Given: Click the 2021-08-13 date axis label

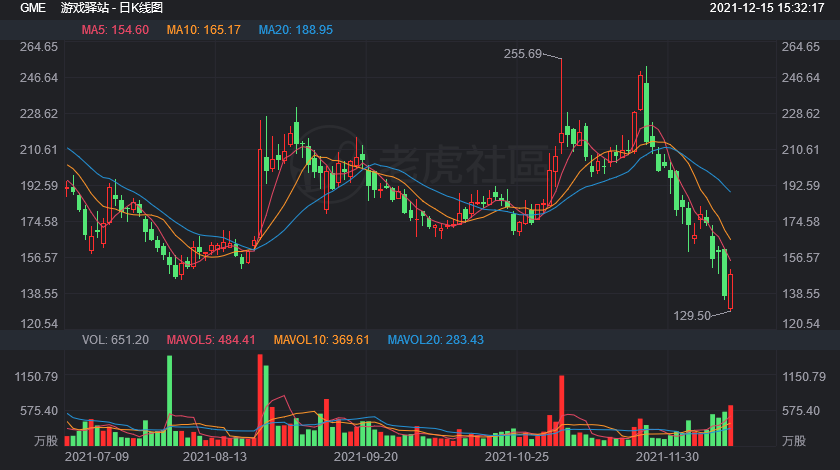Looking at the screenshot, I should pos(215,457).
